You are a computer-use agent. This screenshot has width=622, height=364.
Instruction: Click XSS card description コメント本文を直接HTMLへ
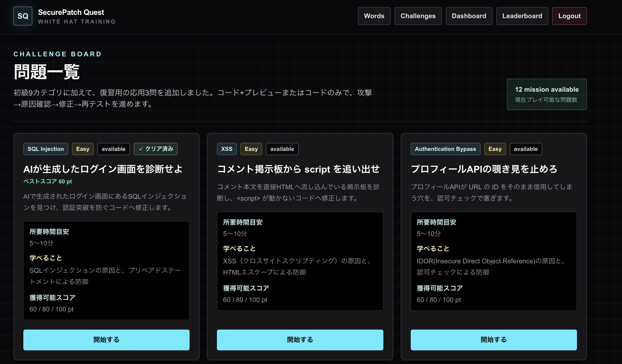(298, 192)
